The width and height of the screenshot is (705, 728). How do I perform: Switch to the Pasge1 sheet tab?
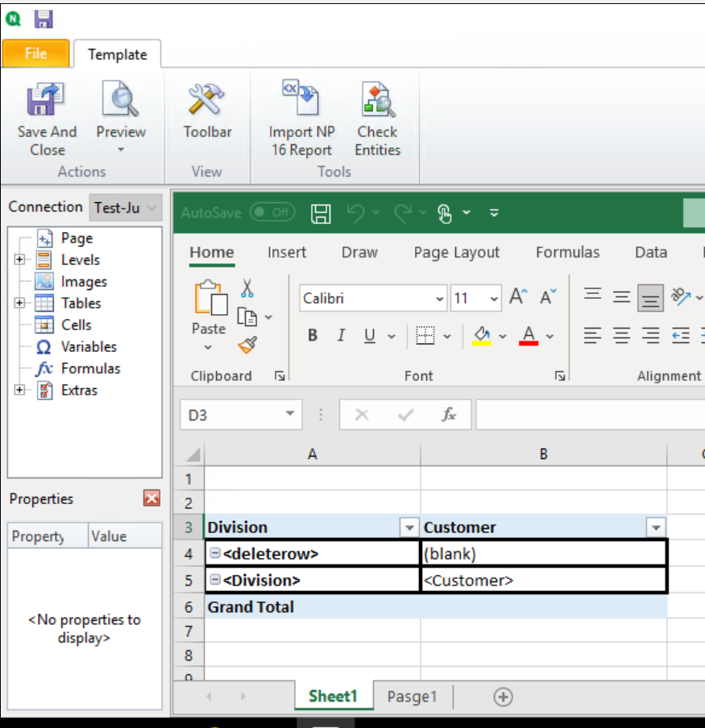412,697
